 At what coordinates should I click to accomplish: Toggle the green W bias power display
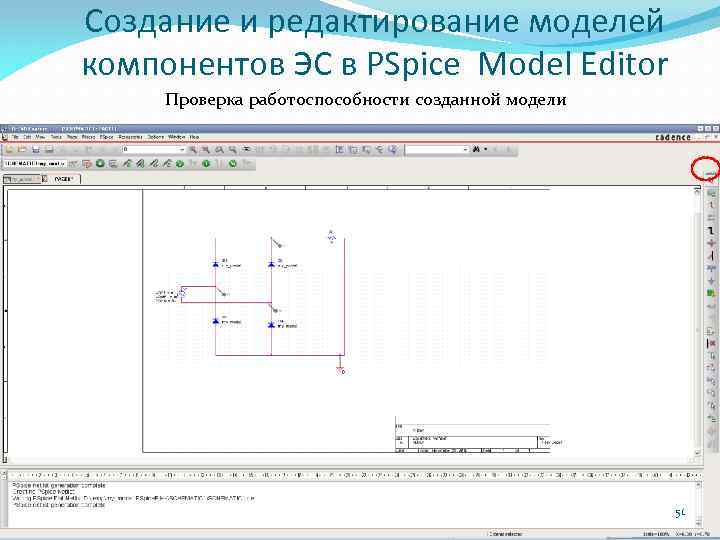[233, 163]
